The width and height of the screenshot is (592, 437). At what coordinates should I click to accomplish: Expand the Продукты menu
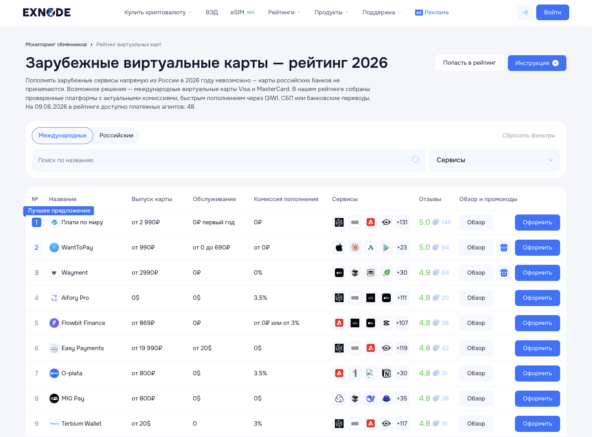point(331,12)
